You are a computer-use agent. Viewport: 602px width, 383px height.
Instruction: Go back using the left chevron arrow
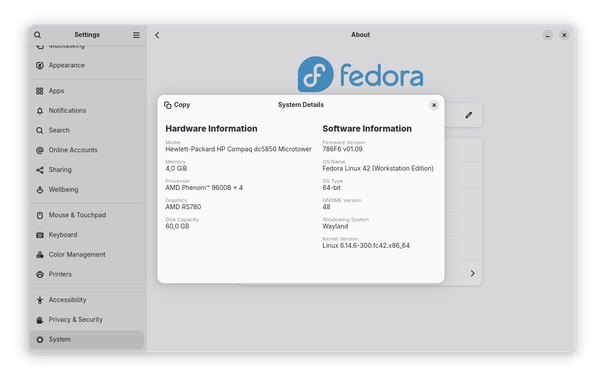(157, 35)
